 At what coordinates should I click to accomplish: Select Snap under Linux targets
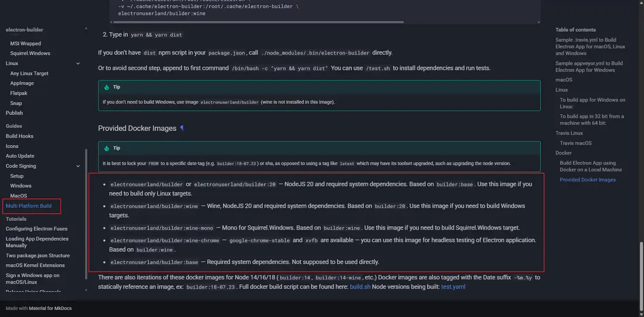click(16, 103)
